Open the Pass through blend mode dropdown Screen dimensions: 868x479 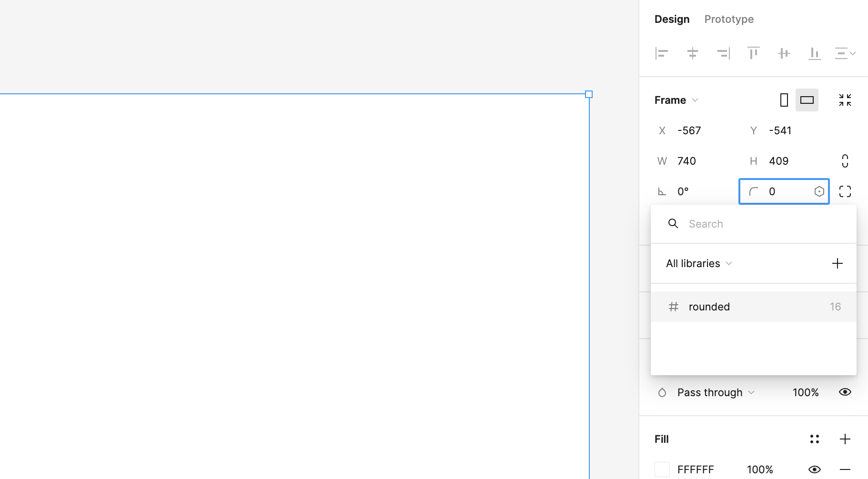click(x=709, y=392)
